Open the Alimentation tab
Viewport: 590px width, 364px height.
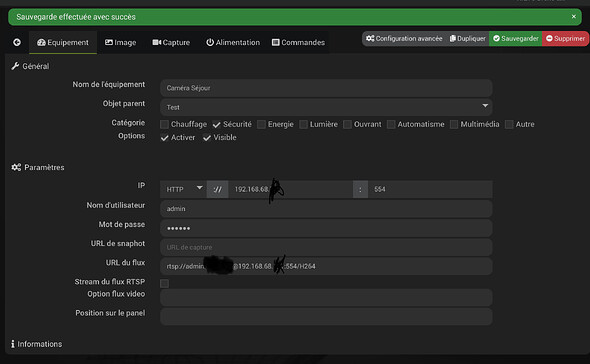click(x=233, y=43)
